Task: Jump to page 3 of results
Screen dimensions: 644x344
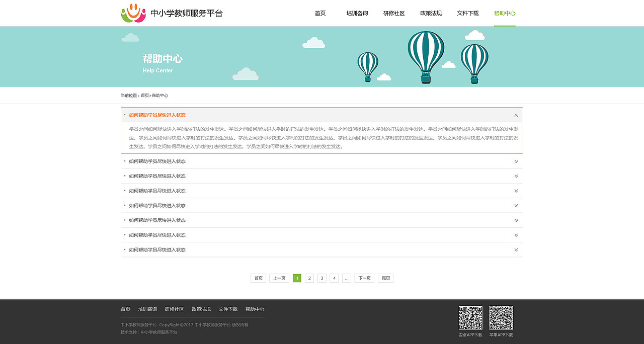Action: (x=321, y=278)
